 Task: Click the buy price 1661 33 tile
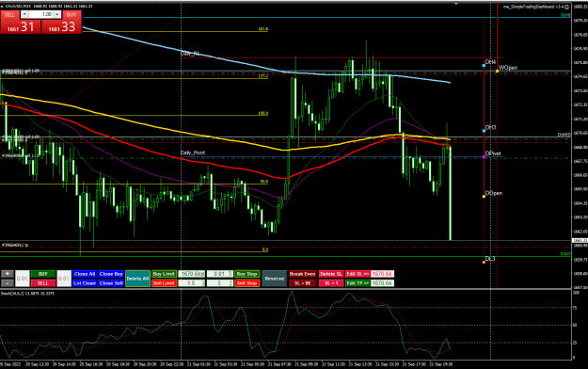(61, 26)
